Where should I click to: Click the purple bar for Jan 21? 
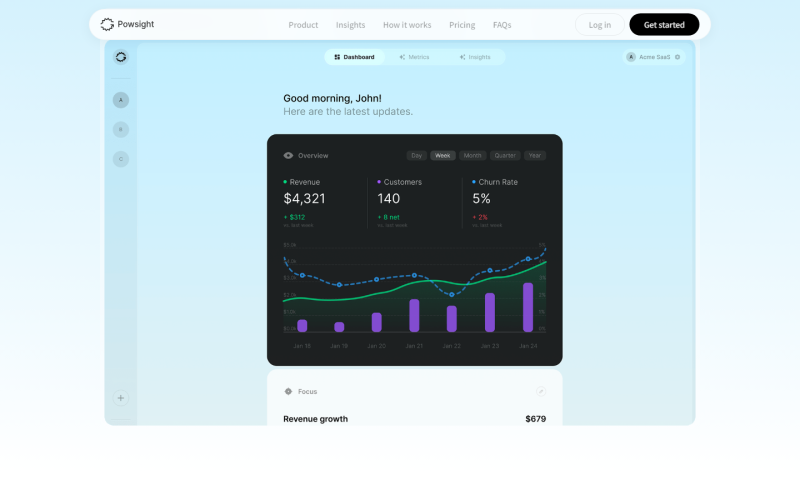click(414, 315)
